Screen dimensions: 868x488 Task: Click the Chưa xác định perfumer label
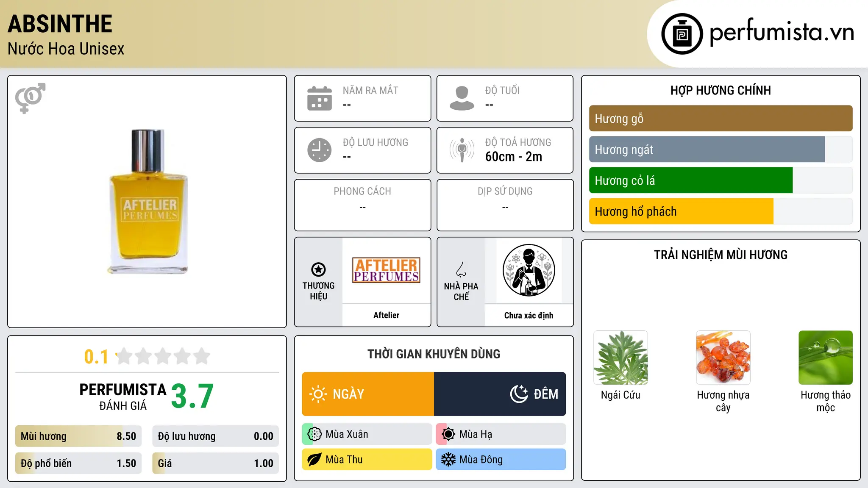(529, 315)
